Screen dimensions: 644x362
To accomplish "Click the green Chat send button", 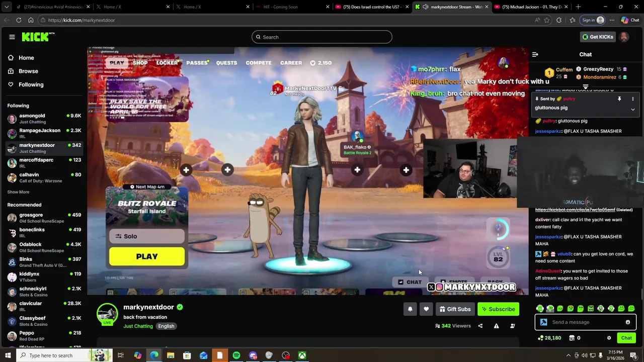I will 626,338.
